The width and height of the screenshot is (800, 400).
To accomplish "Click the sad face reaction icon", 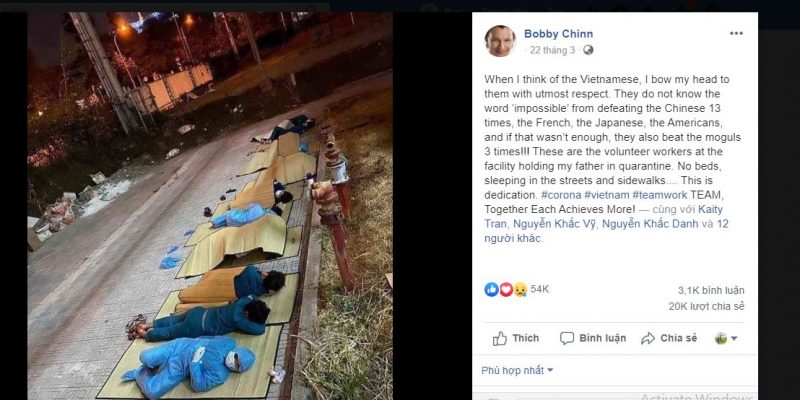I will (520, 289).
